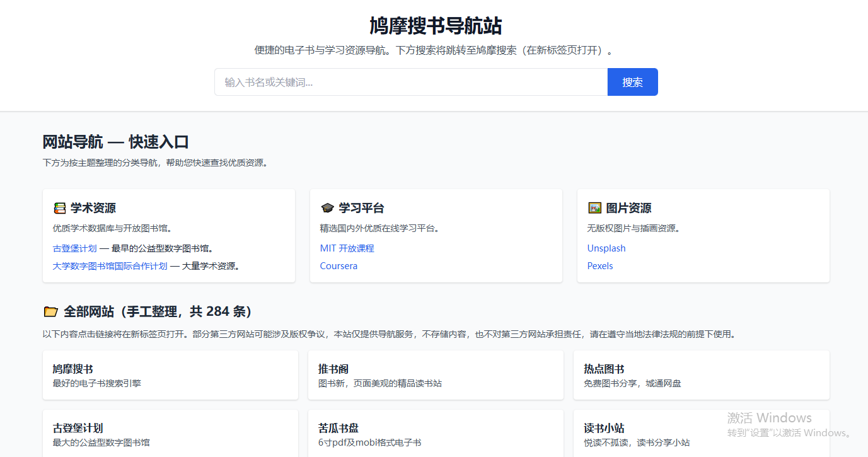
Task: Click the text 图书新，页面美观的精品读书站
Action: [380, 383]
